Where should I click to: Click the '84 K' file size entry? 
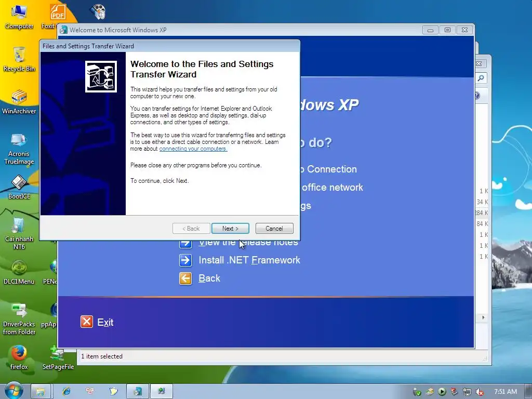pyautogui.click(x=482, y=223)
